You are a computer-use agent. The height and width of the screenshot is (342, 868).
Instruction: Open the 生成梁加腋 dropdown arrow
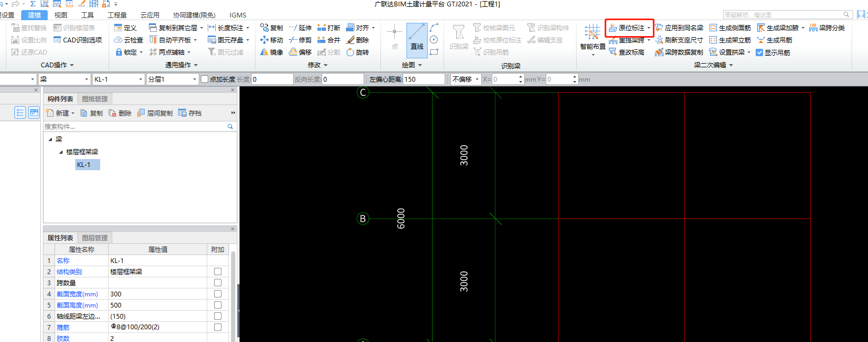[803, 28]
